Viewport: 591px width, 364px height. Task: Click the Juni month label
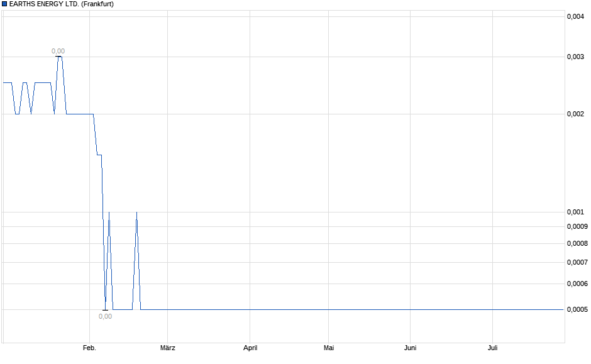[x=410, y=348]
